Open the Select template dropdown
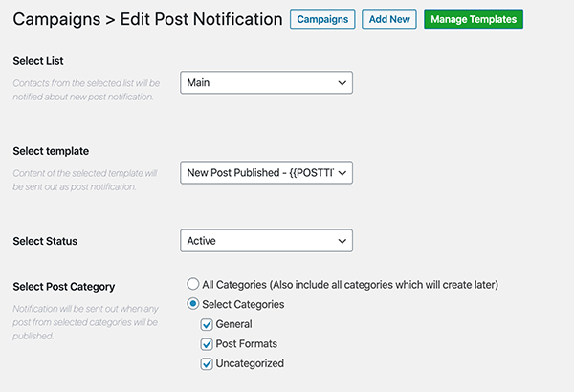Image resolution: width=574 pixels, height=392 pixels. click(266, 172)
